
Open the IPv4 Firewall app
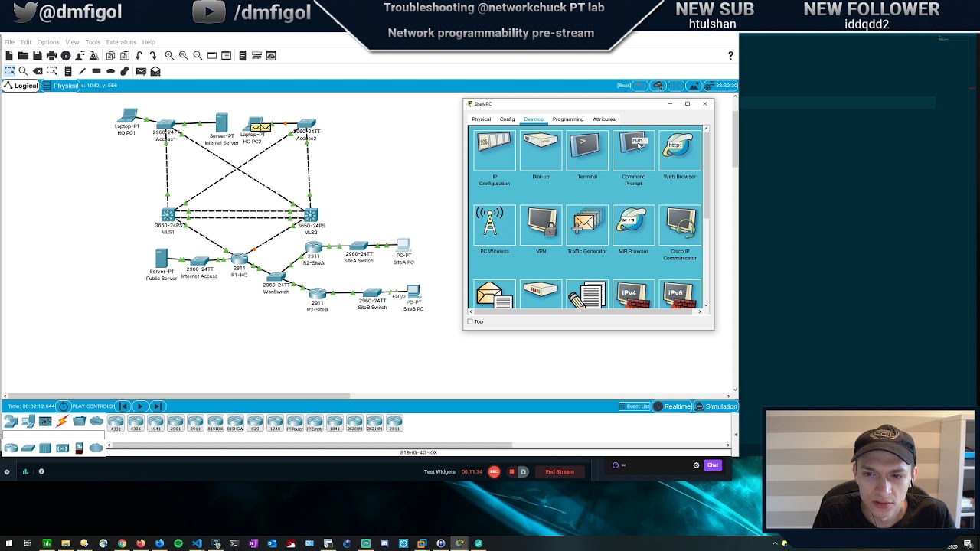633,295
